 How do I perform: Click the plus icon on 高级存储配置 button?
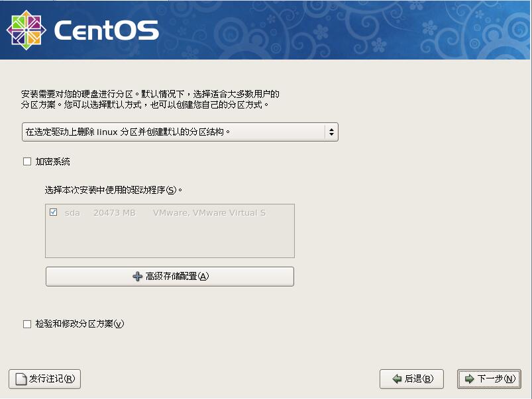click(137, 276)
